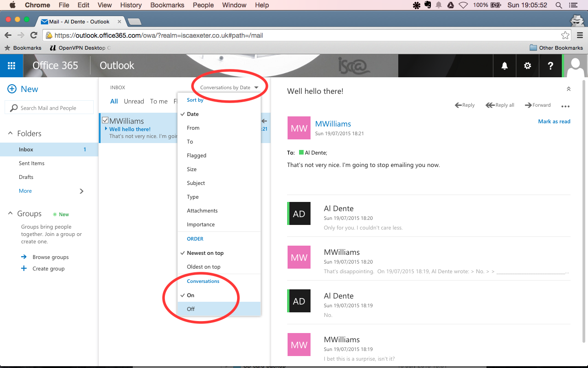The image size is (588, 368).
Task: Click the Browse groups arrow icon
Action: click(x=24, y=257)
